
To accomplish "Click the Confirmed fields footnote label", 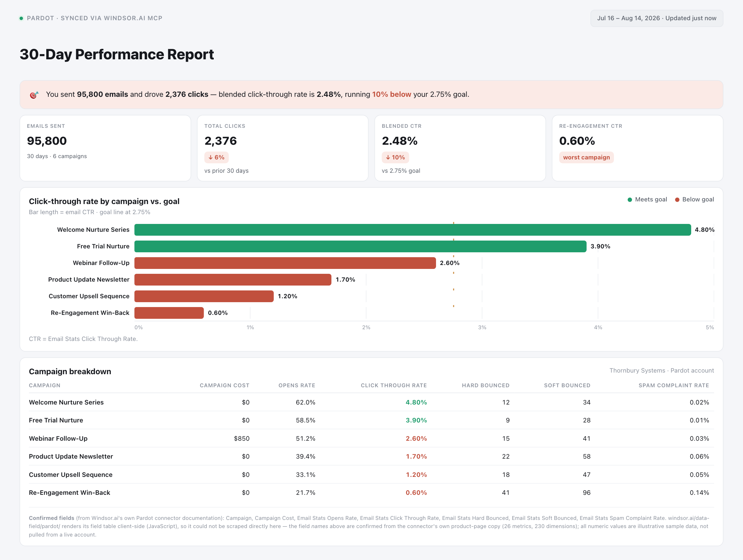I will click(51, 518).
